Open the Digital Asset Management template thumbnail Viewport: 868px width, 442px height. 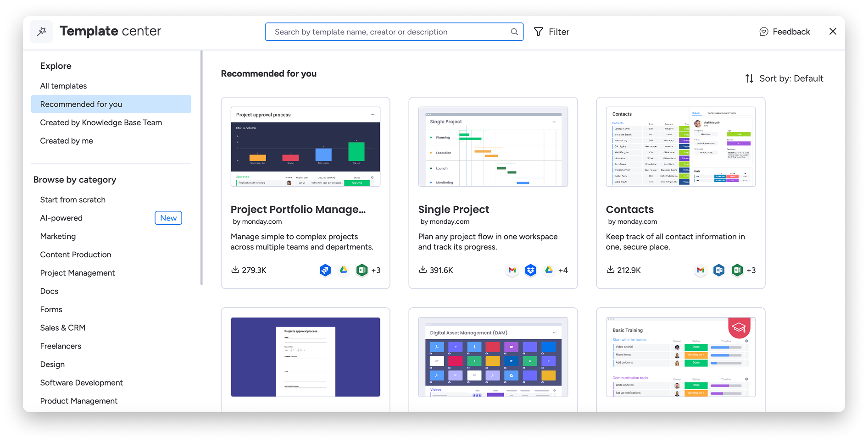[493, 357]
